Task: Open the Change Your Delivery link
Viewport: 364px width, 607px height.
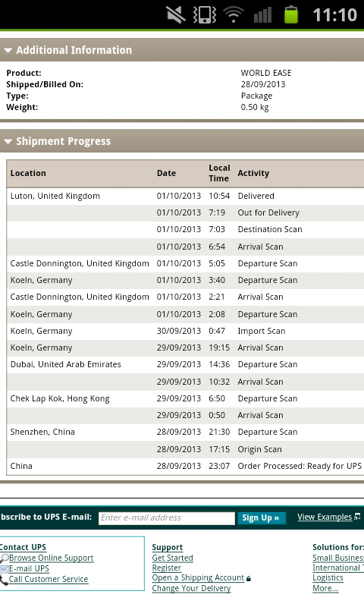Action: click(191, 589)
